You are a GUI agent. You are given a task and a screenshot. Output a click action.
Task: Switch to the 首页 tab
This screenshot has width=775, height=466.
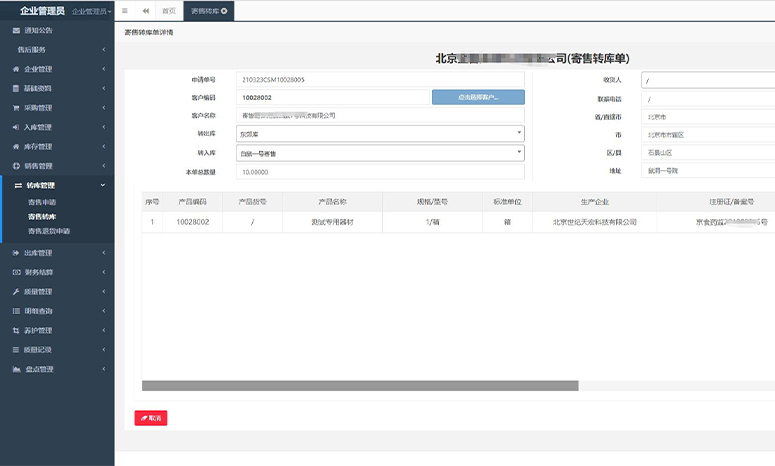[169, 11]
